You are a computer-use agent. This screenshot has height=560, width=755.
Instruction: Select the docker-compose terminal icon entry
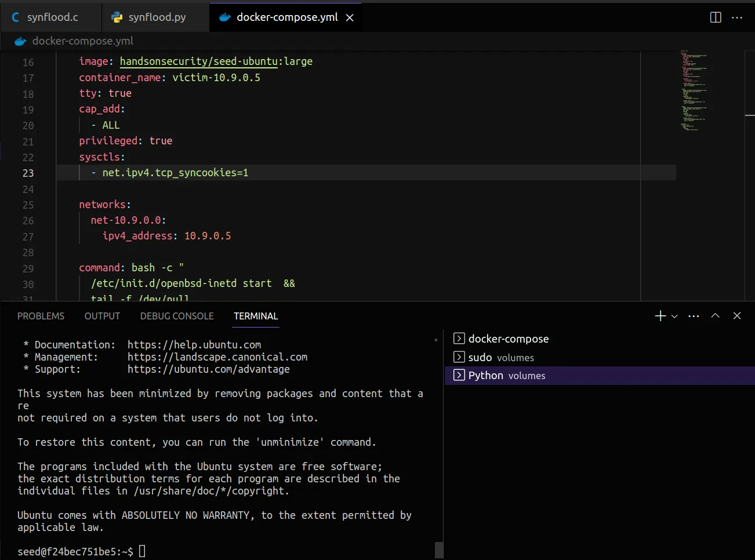(459, 339)
